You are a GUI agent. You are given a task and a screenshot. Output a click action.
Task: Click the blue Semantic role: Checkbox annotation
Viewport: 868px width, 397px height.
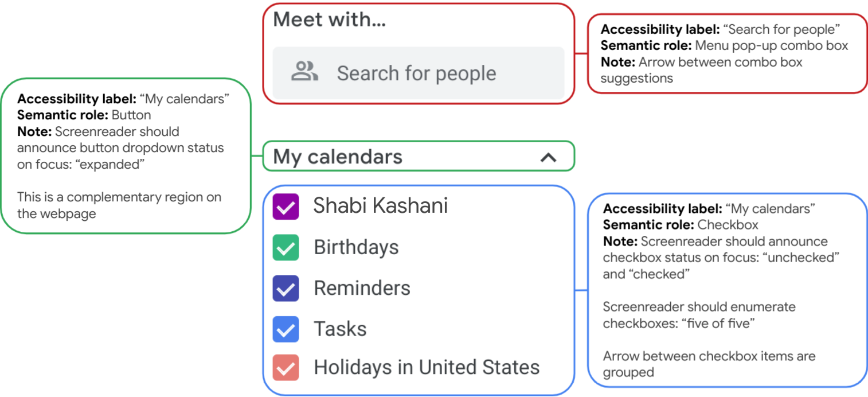point(681,225)
